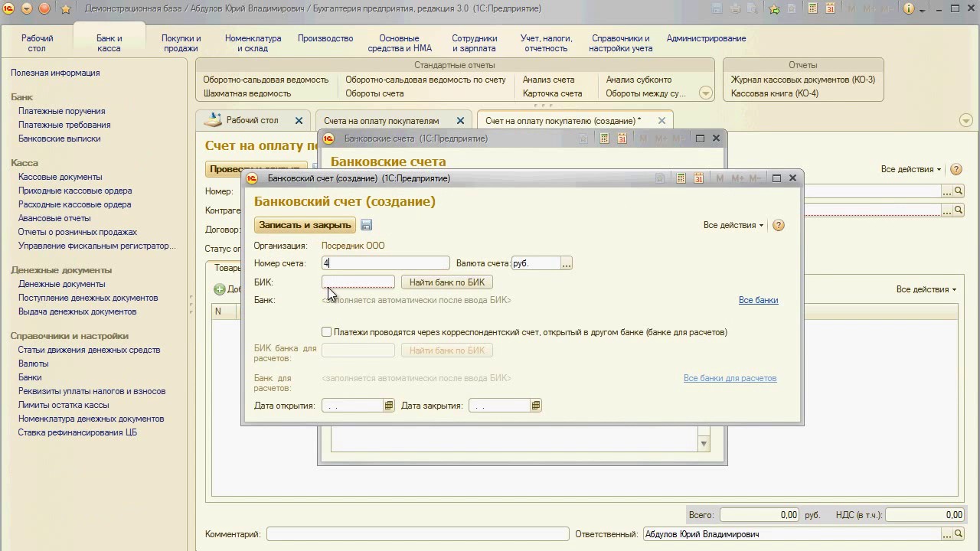Open Все действия dropdown above the table

926,289
